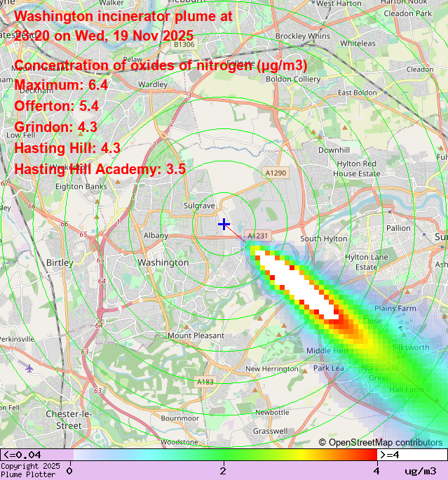The width and height of the screenshot is (448, 480).
Task: Click the Offerton: 5.4 reading
Action: (57, 107)
